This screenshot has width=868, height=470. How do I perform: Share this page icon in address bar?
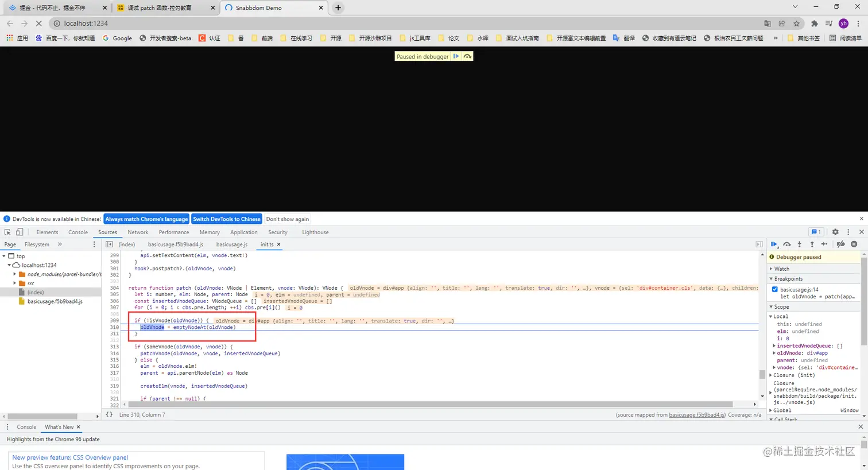pyautogui.click(x=782, y=24)
